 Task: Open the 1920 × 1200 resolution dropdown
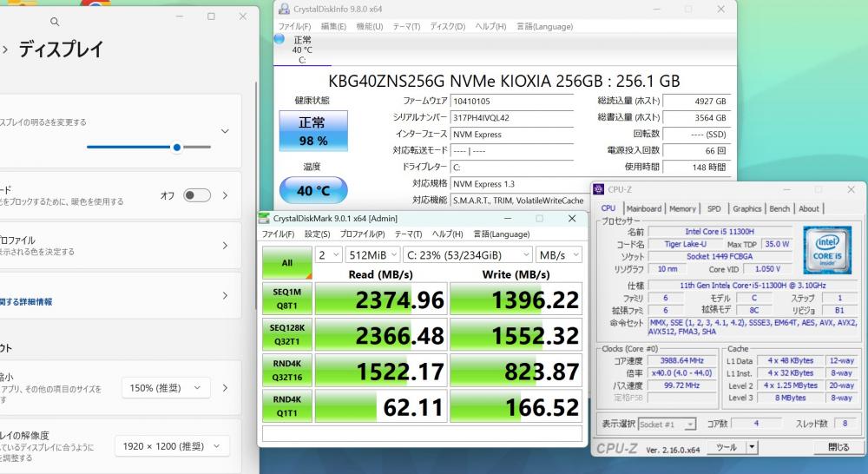pos(172,446)
